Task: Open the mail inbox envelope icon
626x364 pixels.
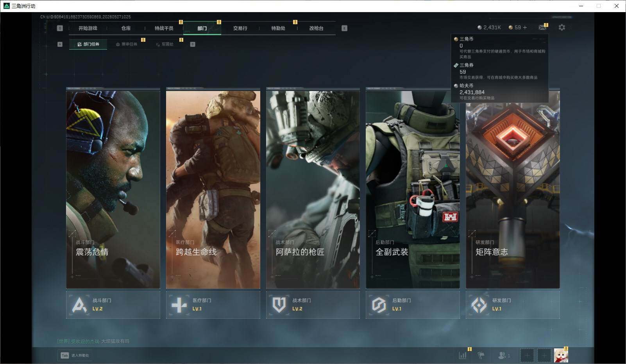Action: click(x=542, y=27)
